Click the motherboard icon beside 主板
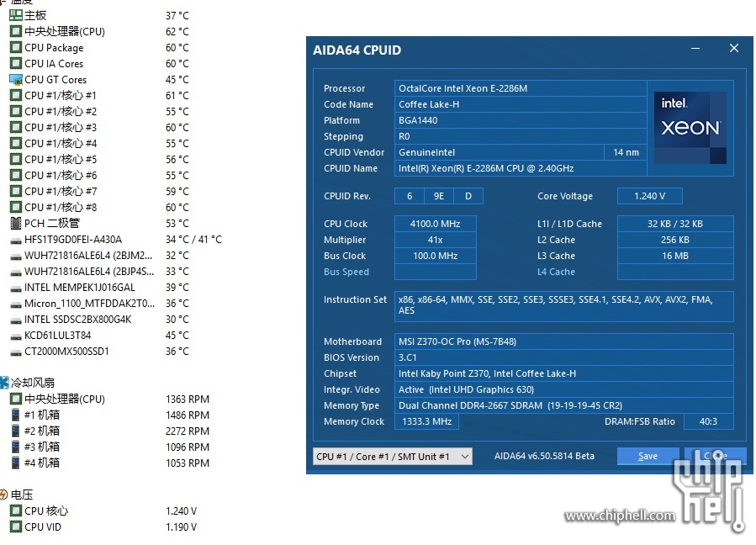756x545 pixels. pos(16,15)
